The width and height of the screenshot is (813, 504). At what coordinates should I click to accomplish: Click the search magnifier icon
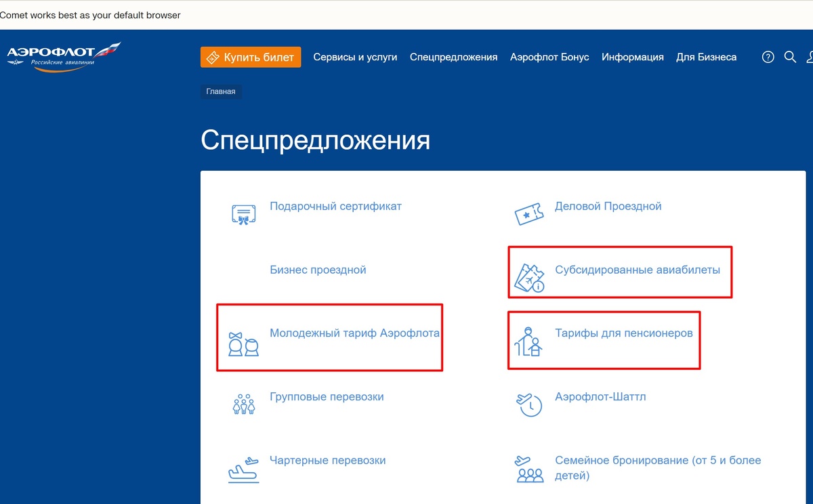click(x=790, y=57)
